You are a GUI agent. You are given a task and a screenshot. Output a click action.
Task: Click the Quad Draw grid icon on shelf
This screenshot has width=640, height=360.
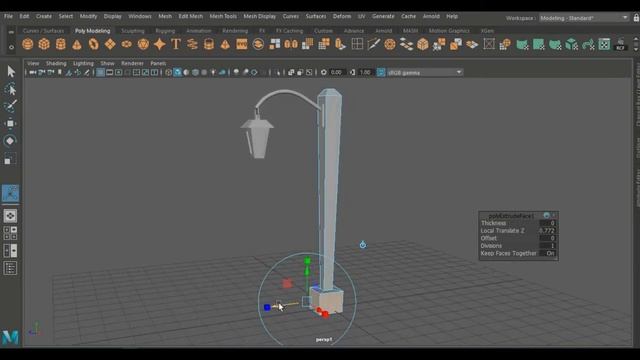tap(357, 44)
